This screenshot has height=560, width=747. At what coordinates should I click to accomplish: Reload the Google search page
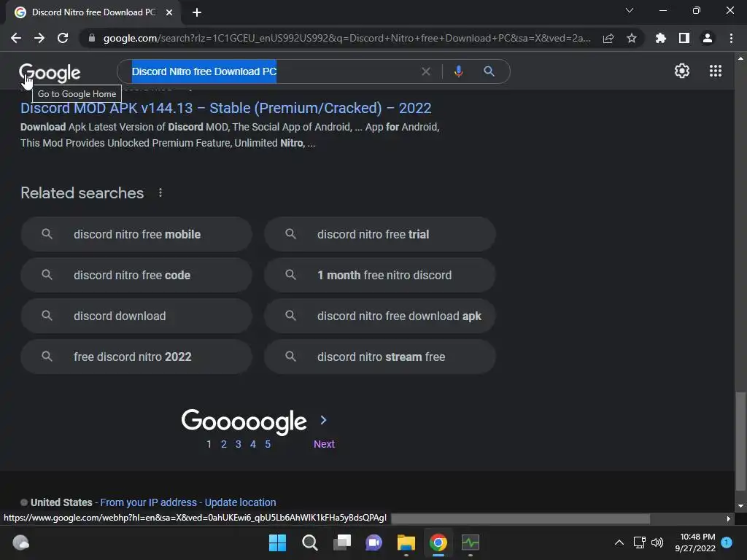tap(63, 38)
